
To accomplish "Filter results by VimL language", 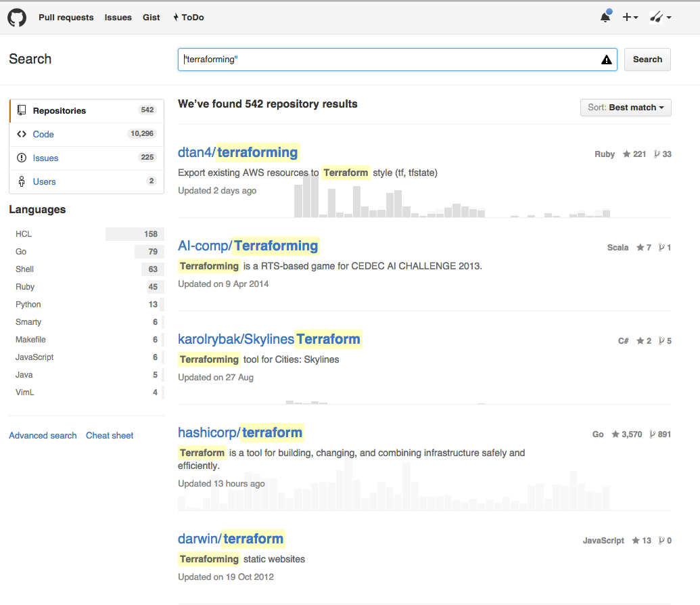I will point(87,393).
